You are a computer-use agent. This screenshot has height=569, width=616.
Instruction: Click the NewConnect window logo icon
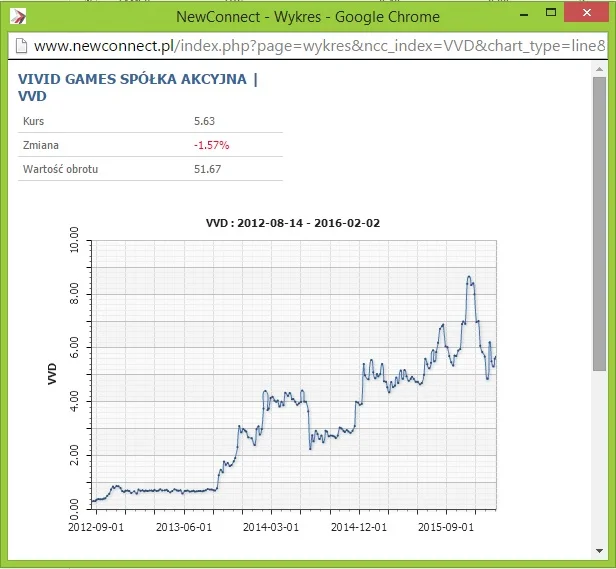tap(18, 16)
